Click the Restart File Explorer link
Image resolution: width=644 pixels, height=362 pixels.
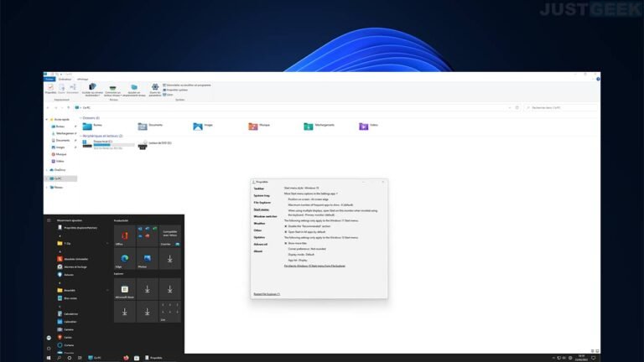[267, 294]
